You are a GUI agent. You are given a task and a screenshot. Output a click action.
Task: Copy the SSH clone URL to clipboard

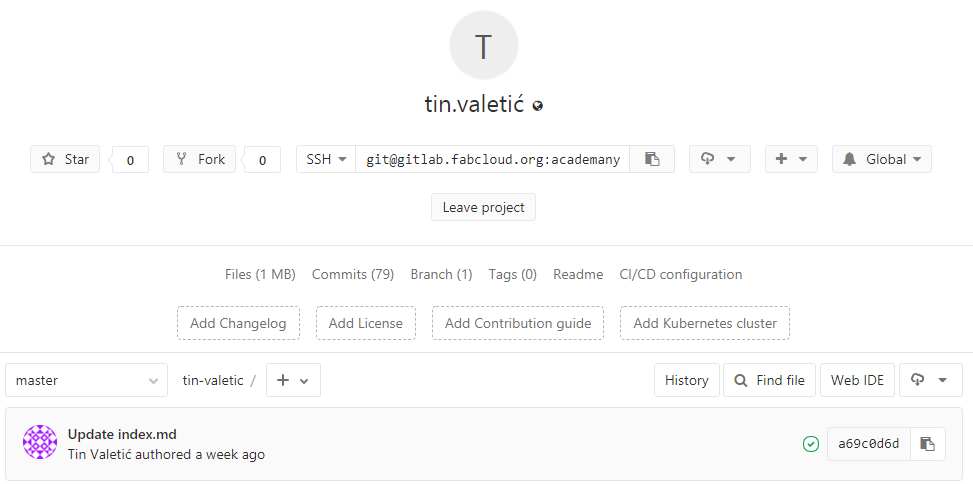pyautogui.click(x=652, y=159)
